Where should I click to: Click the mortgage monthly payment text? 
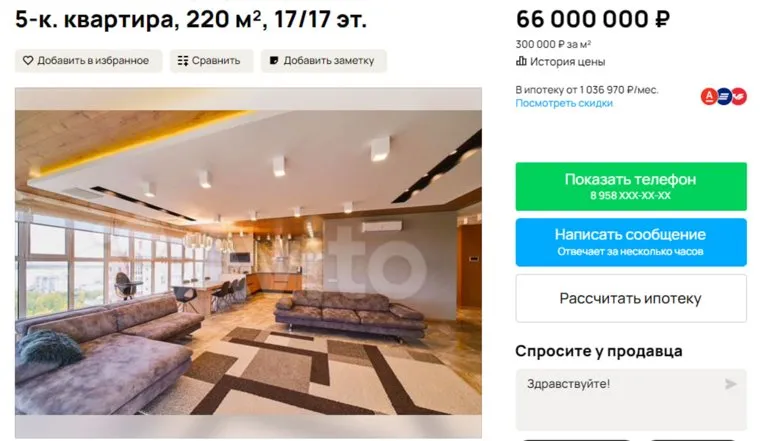pos(586,90)
